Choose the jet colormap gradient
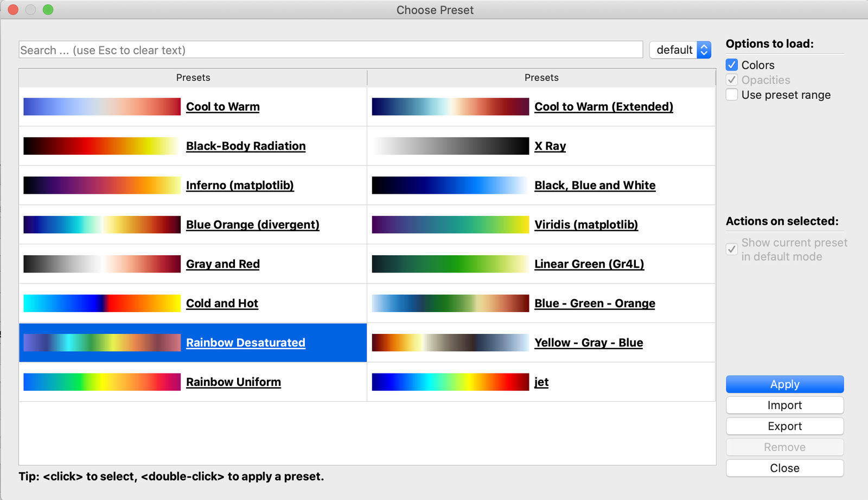 tap(450, 382)
